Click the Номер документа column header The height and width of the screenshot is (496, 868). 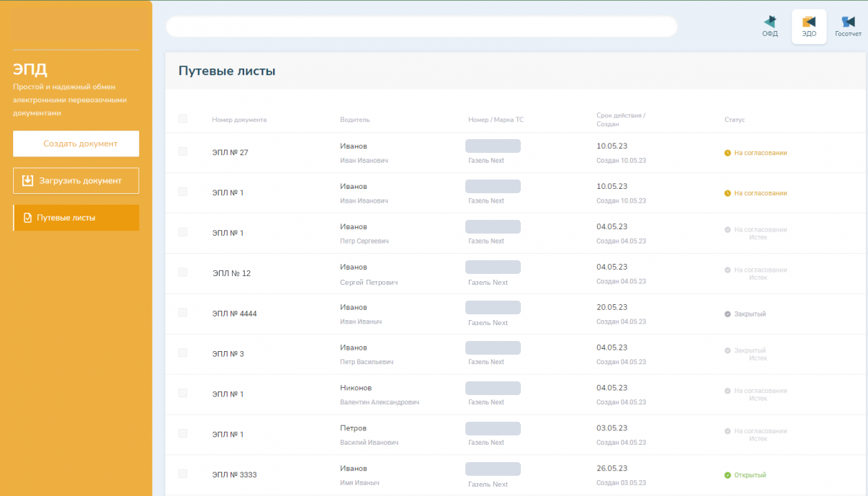click(x=239, y=120)
